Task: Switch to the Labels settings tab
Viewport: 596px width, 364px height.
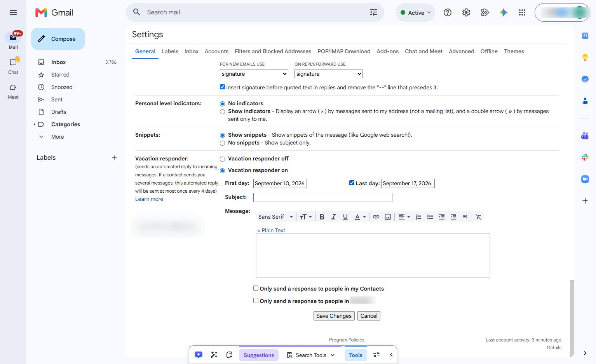Action: (x=170, y=51)
